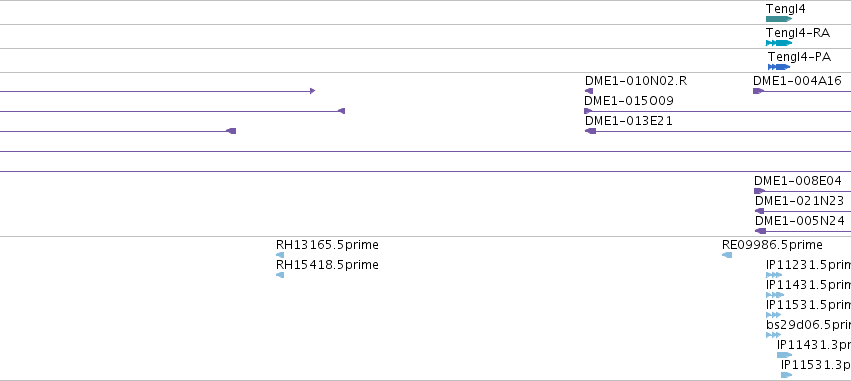Open the DME1-021N23 clone label
Viewport: 851px width, 381px height.
(x=799, y=201)
